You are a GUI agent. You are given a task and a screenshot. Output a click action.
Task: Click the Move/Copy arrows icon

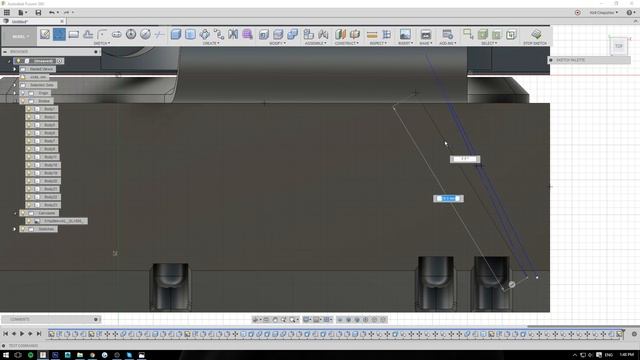click(204, 34)
